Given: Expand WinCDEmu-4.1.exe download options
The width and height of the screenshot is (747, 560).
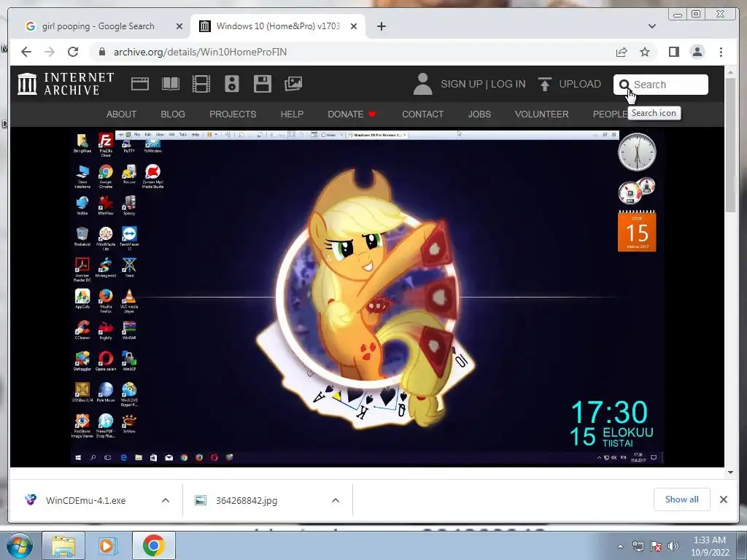Looking at the screenshot, I should point(166,500).
